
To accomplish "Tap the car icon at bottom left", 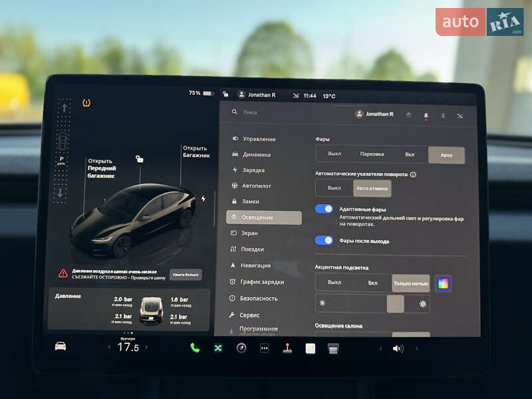I will (x=60, y=346).
